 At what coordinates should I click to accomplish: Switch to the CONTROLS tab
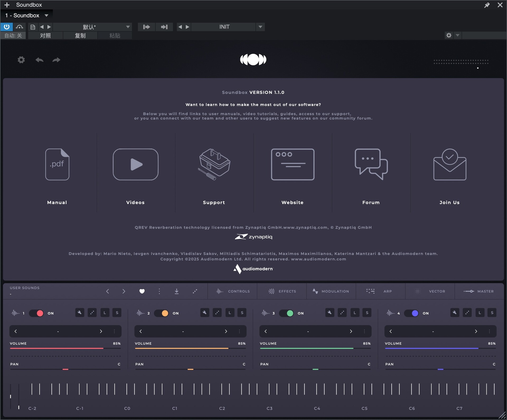(x=232, y=291)
